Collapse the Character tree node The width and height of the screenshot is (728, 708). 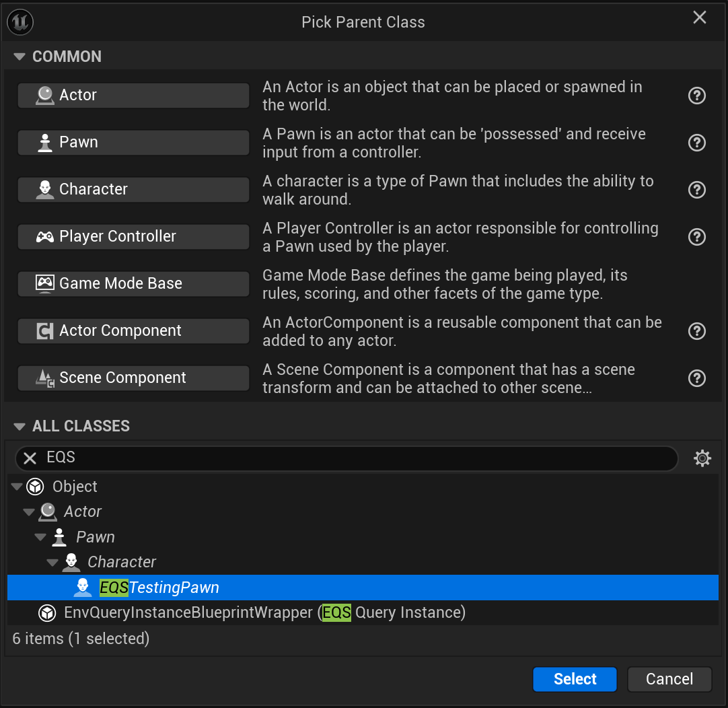pyautogui.click(x=52, y=562)
